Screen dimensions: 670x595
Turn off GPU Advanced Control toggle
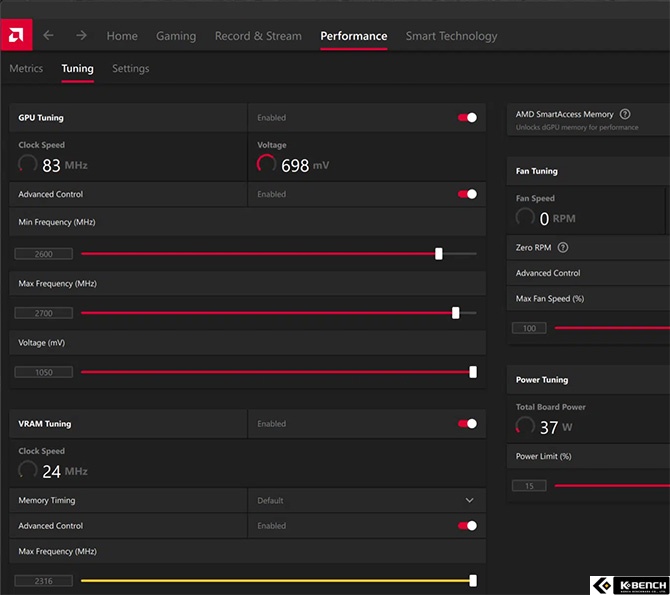(x=467, y=194)
